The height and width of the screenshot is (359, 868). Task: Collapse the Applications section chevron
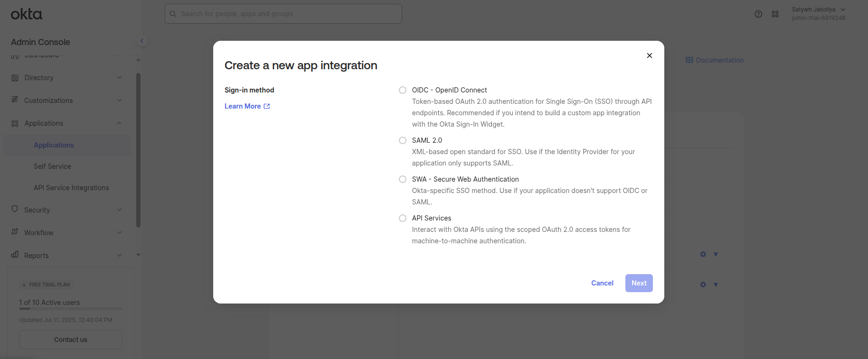[x=119, y=123]
